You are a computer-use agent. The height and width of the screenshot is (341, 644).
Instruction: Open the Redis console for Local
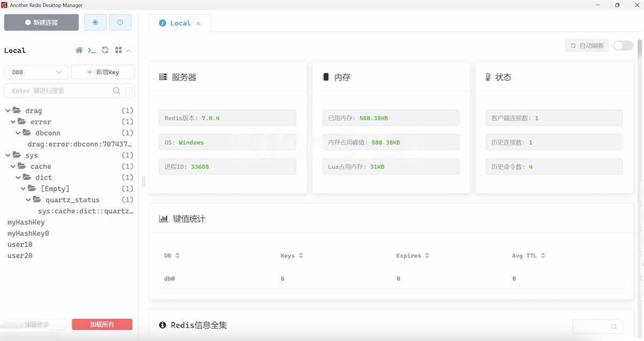pos(92,50)
